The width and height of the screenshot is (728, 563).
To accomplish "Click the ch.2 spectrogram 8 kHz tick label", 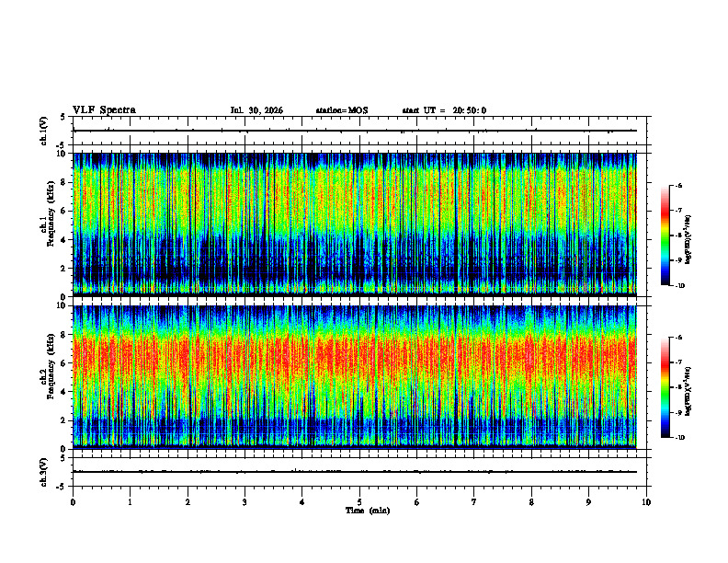I will point(64,335).
